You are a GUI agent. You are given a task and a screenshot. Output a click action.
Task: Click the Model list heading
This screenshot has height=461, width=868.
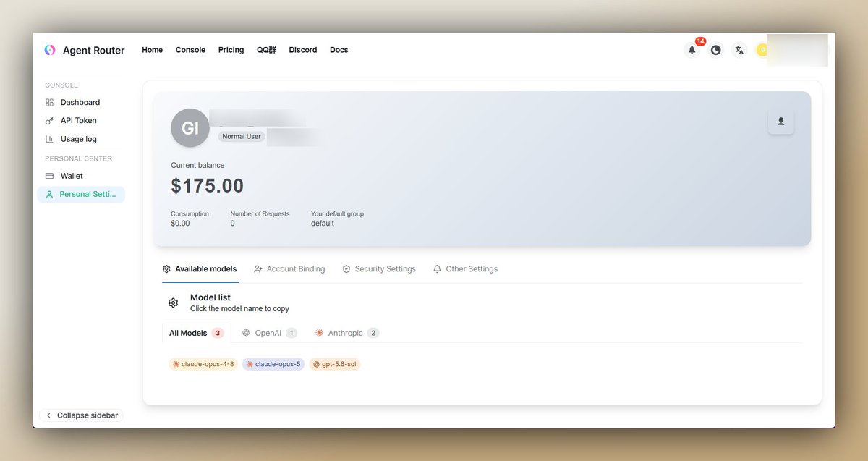coord(210,297)
